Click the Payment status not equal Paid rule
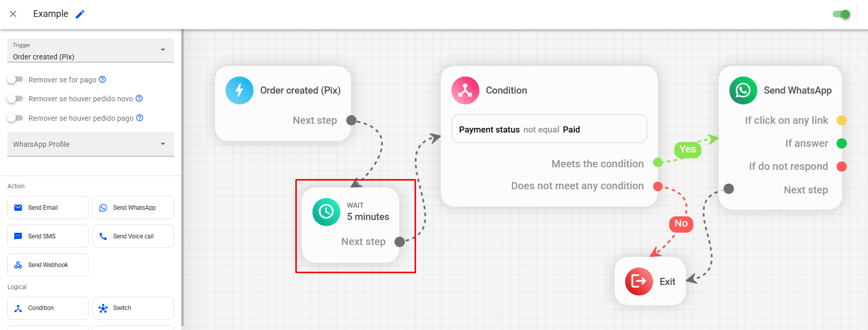Viewport: 868px width, 330px height. [x=549, y=129]
